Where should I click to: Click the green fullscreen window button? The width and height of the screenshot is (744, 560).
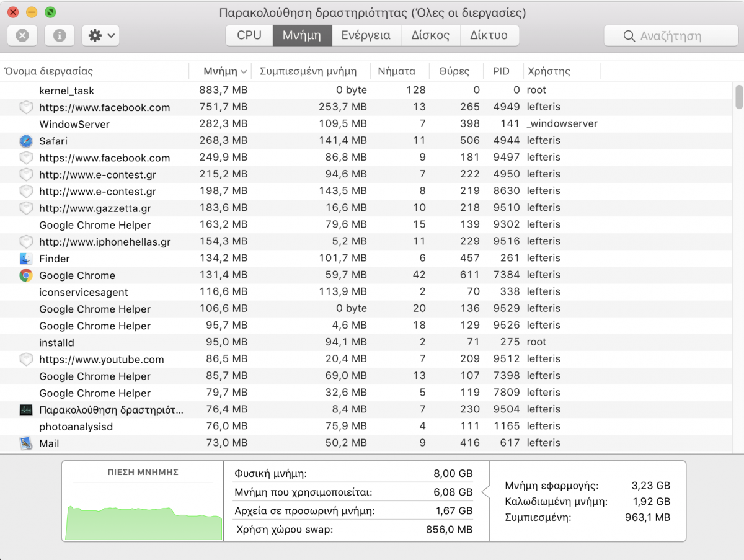point(51,12)
